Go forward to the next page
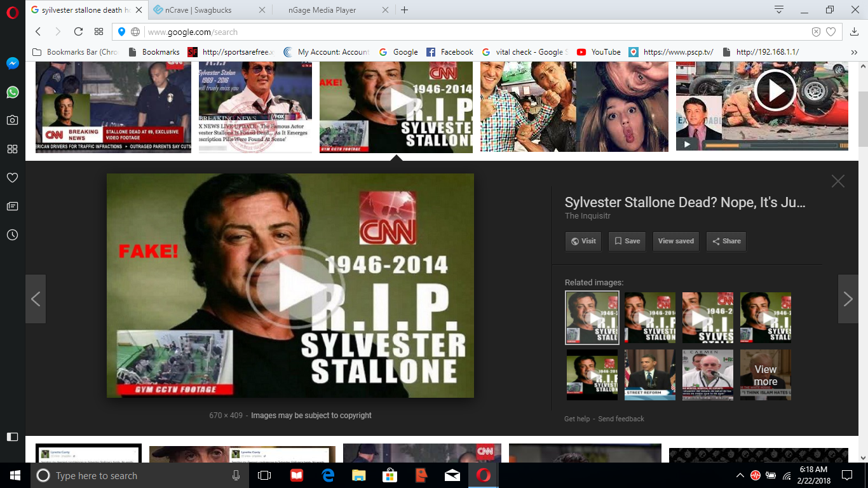868x488 pixels. coord(58,32)
